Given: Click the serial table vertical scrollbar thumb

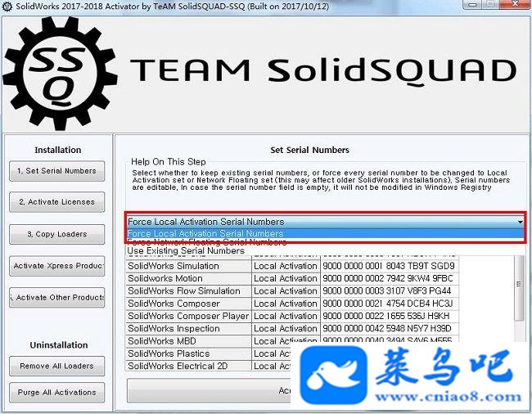Looking at the screenshot, I should (x=519, y=287).
